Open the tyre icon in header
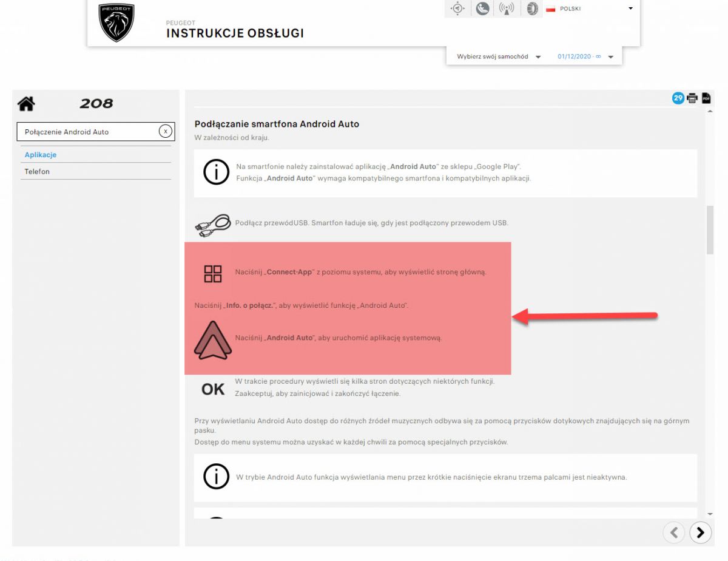Screen dimensions: 728x561 (532, 8)
